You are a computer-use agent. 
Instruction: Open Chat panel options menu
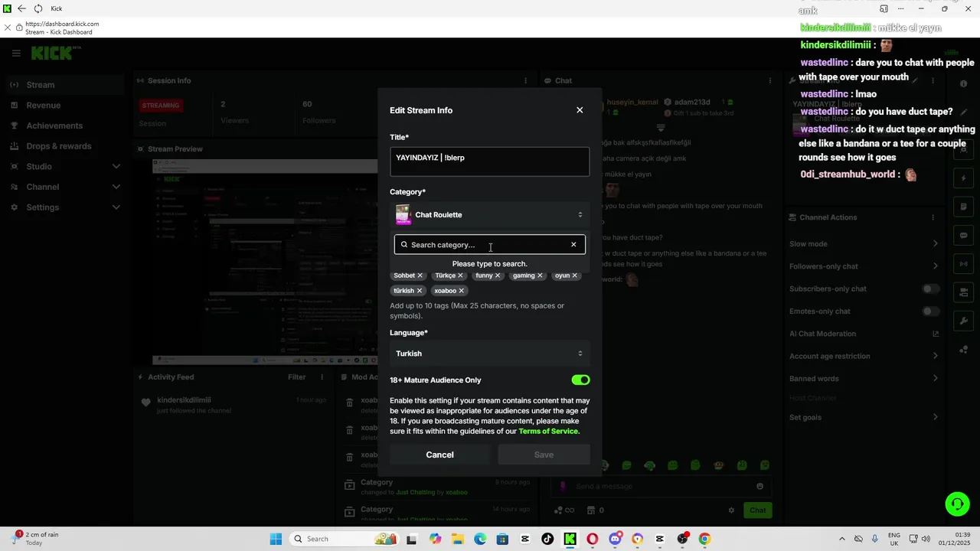[770, 81]
